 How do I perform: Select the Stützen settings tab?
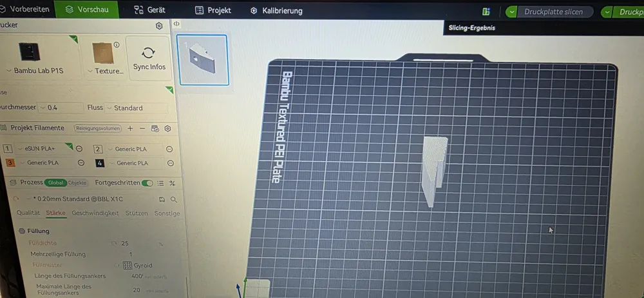(137, 214)
